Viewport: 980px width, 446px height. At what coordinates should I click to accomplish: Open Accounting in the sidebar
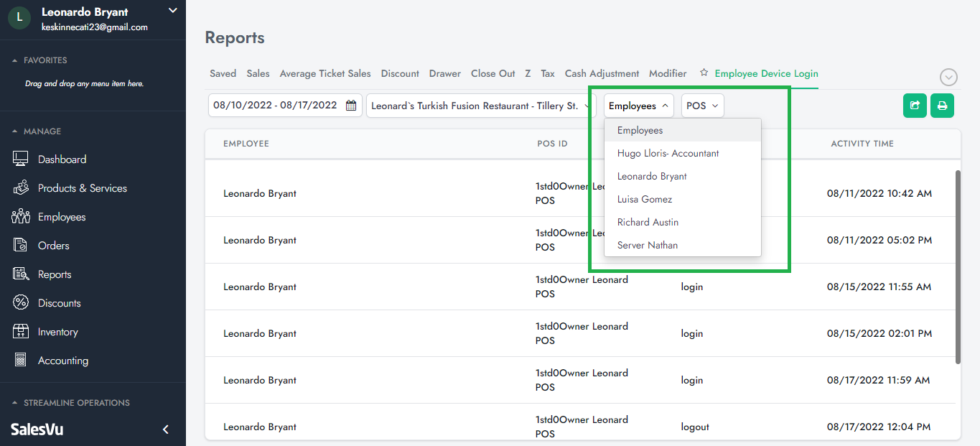tap(62, 361)
